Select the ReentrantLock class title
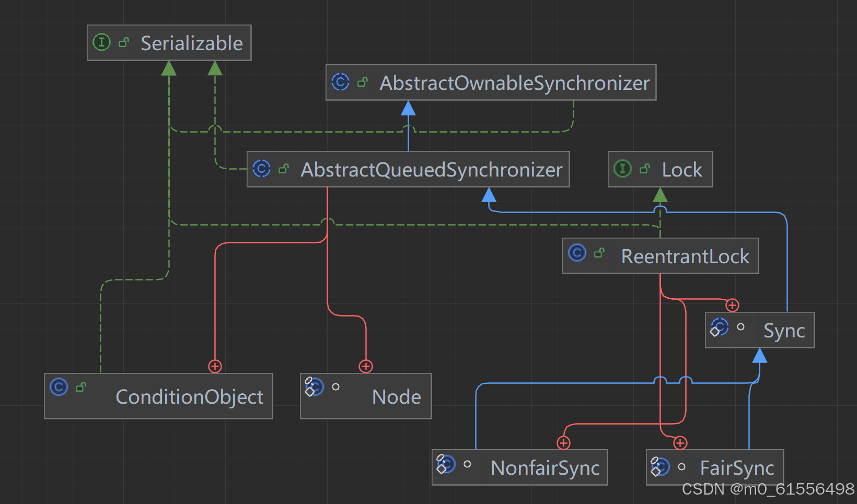This screenshot has width=857, height=504. coord(686,256)
